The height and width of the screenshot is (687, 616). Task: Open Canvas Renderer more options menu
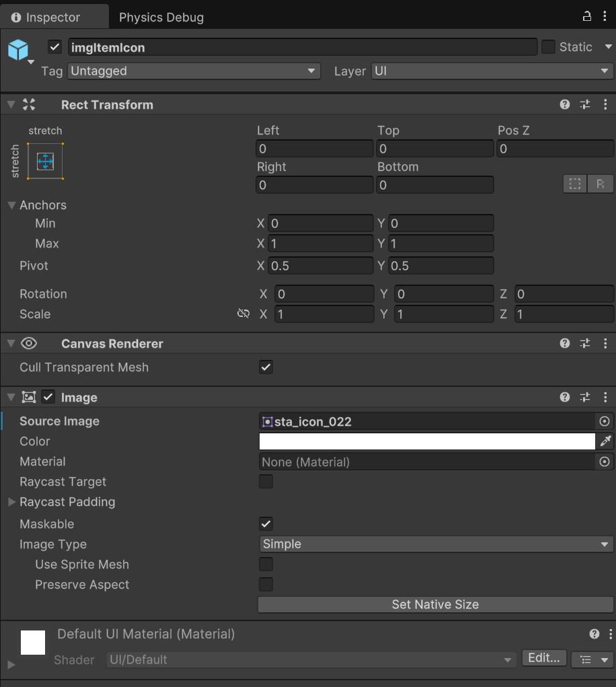click(605, 343)
